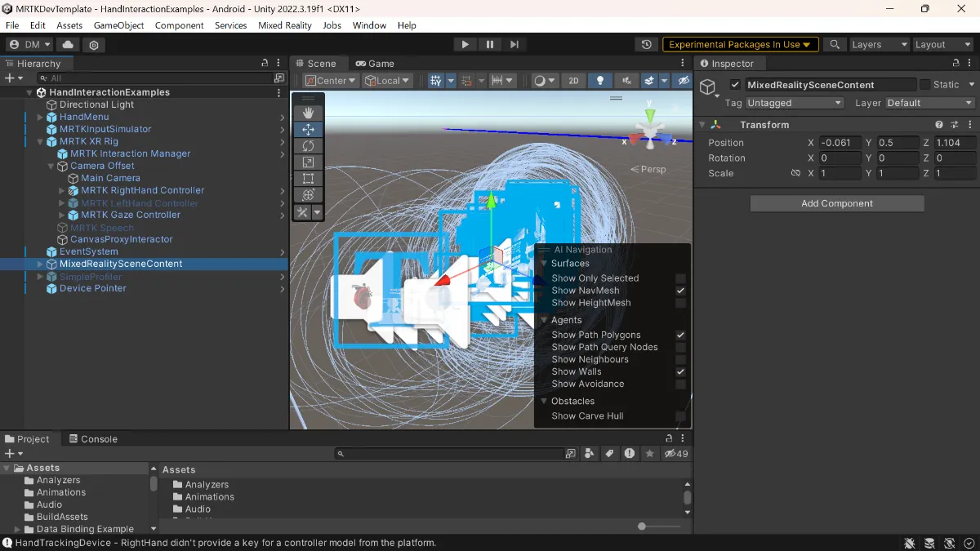Open the Tag dropdown showing Untagged

pyautogui.click(x=794, y=103)
